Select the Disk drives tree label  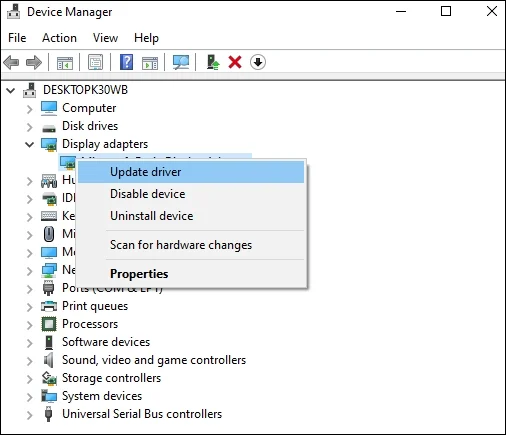tap(90, 126)
